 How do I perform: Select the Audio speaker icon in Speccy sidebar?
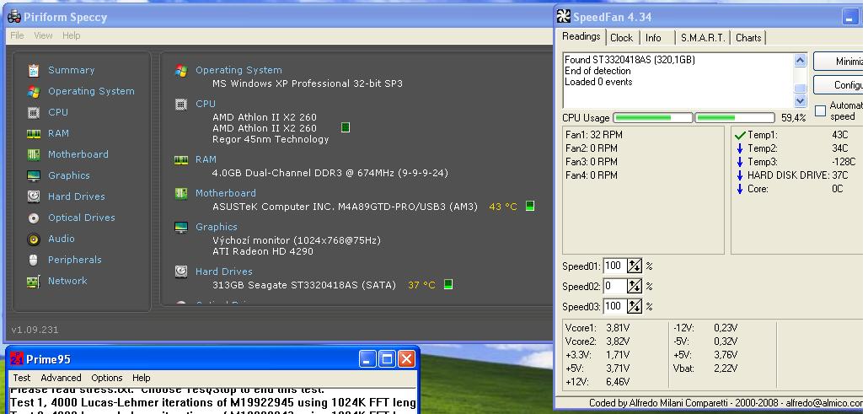pyautogui.click(x=34, y=239)
